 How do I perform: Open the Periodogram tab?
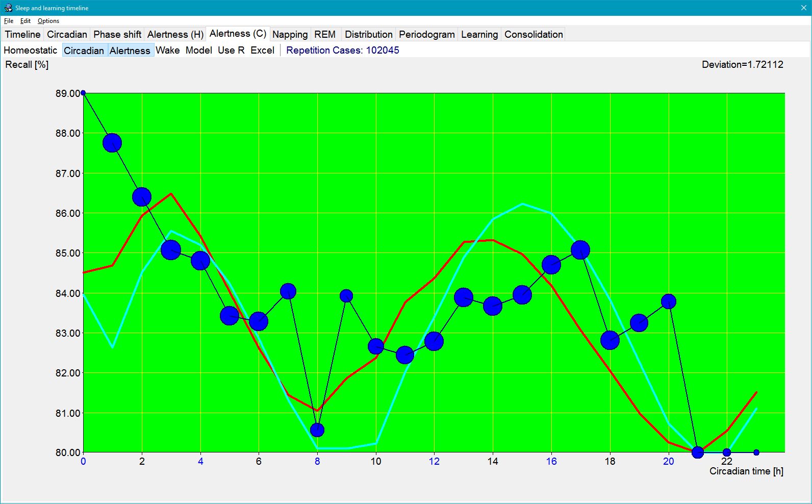[426, 34]
